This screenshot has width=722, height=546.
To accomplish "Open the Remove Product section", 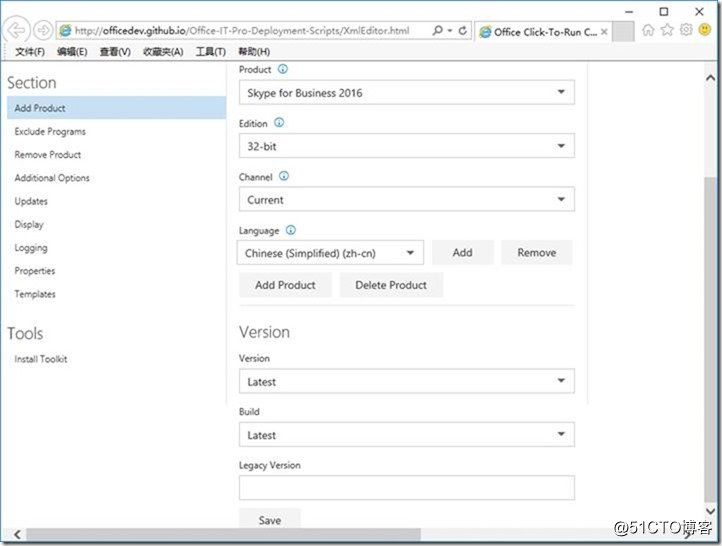I will 48,155.
